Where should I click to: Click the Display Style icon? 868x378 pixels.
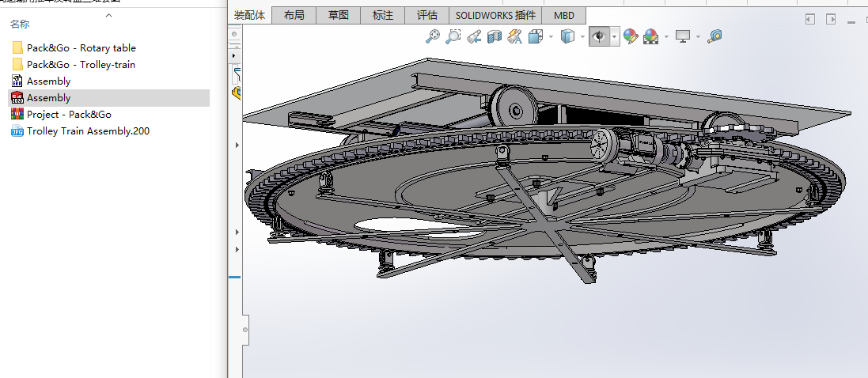(x=567, y=36)
